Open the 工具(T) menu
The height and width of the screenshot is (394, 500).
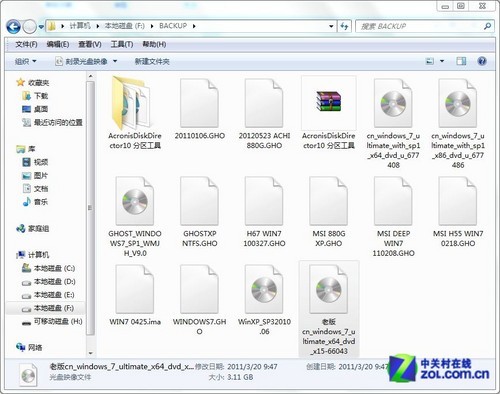pyautogui.click(x=122, y=44)
